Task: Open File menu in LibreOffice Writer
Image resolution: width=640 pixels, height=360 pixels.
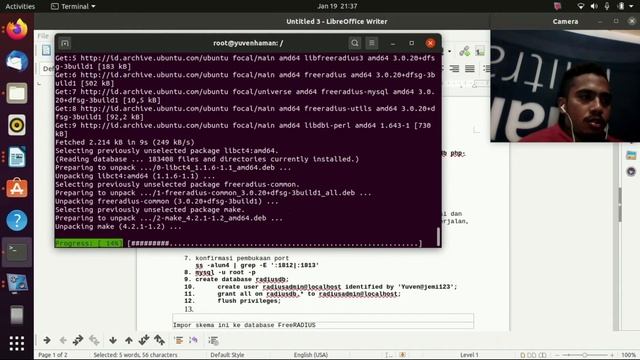Action: 43,36
